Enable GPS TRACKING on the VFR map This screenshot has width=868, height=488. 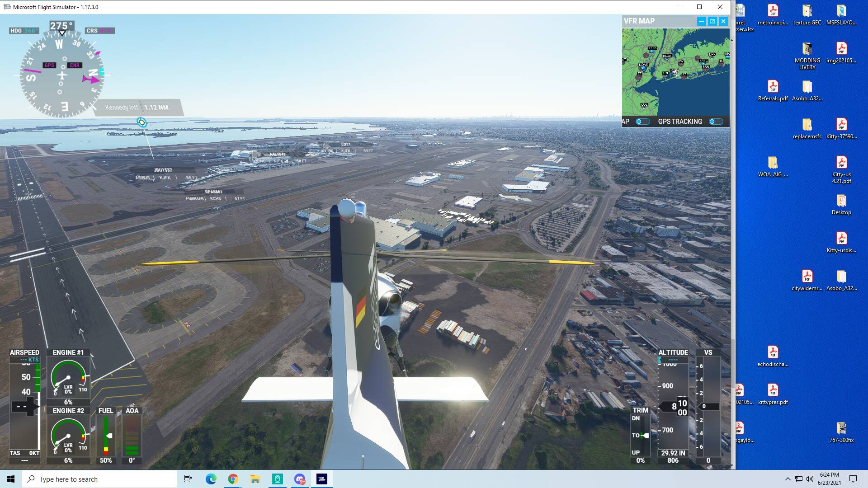715,121
